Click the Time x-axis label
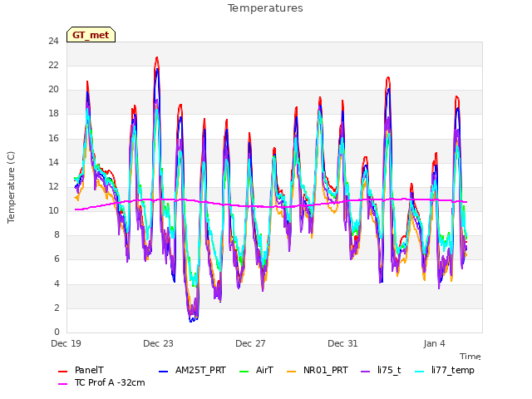This screenshot has height=399, width=532. 470,357
